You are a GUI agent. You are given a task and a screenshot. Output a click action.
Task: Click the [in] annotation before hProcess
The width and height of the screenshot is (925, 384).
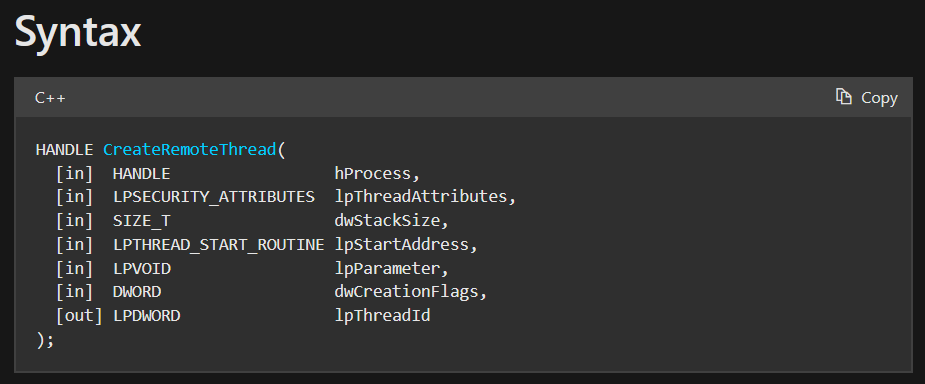click(74, 173)
